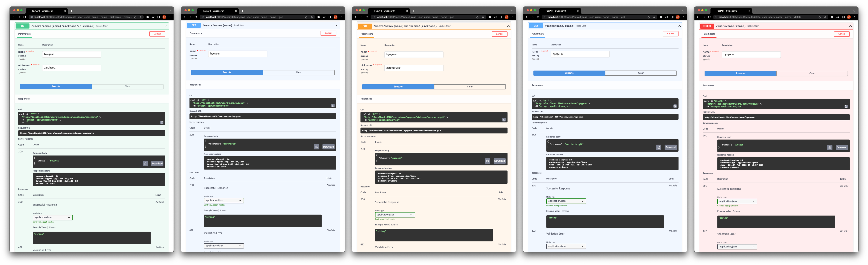868x265 pixels.
Task: Open the media type dropdown in the PUT window
Action: [x=395, y=215]
